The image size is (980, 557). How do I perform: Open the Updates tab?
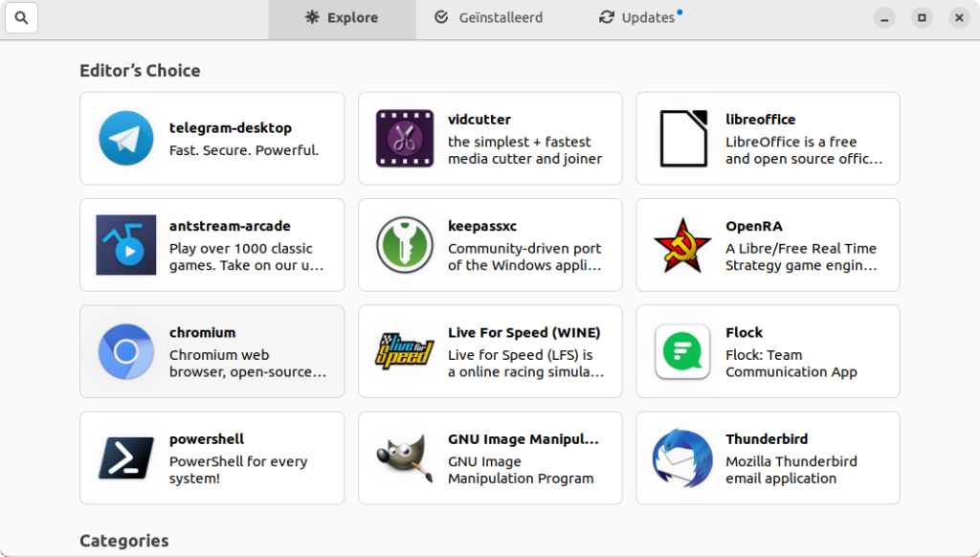[640, 19]
